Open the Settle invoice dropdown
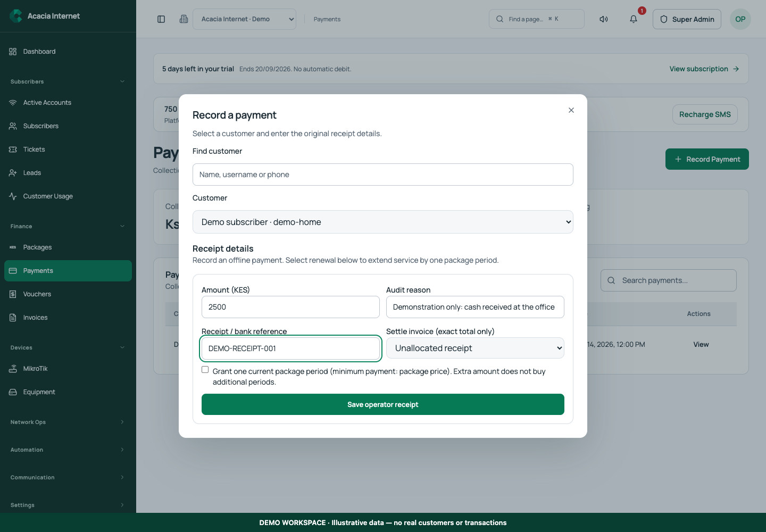The image size is (766, 532). 475,348
